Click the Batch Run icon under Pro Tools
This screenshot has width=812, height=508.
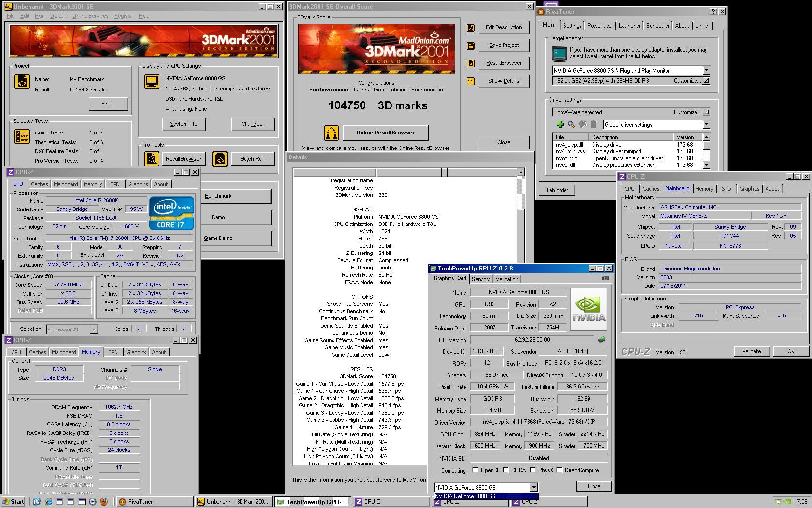pos(220,159)
